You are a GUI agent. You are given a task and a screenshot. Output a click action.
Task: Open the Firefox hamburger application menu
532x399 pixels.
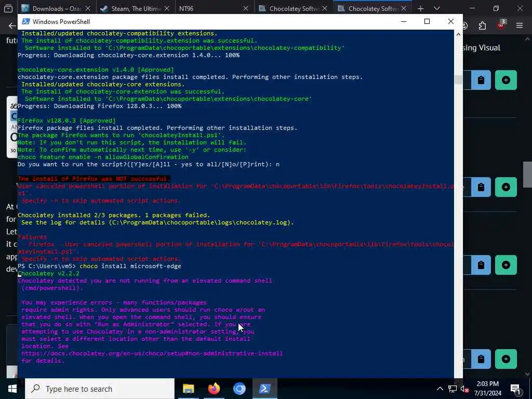point(520,25)
